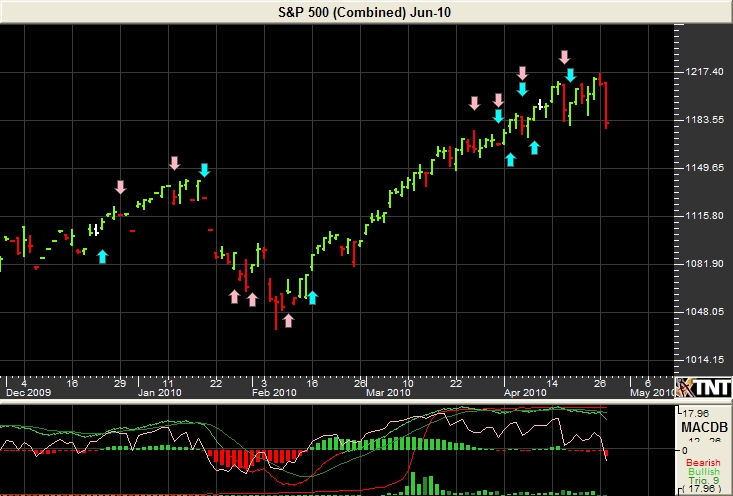The height and width of the screenshot is (496, 733).
Task: Click the 1048.05 price axis label
Action: (x=704, y=311)
